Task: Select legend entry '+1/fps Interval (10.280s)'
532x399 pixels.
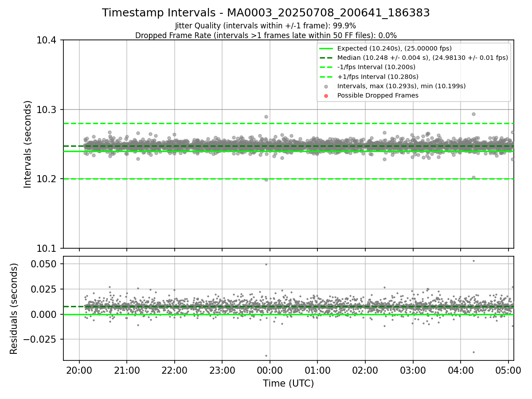Action: tap(378, 77)
